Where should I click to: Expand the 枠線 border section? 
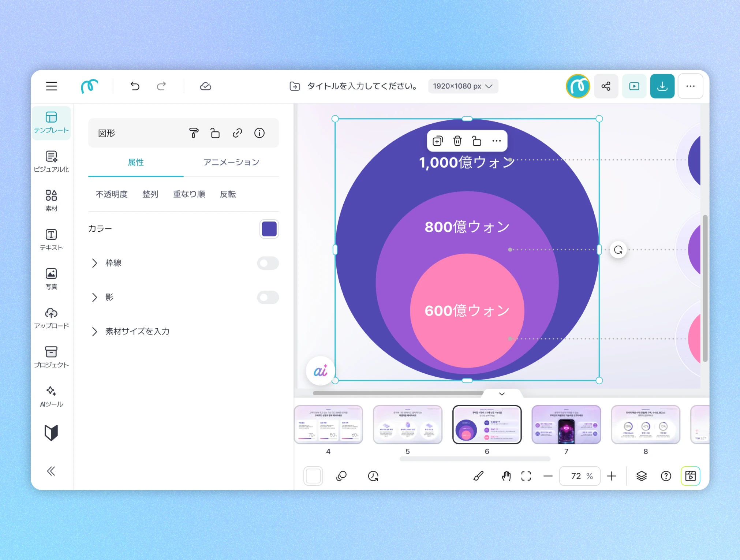(x=95, y=263)
